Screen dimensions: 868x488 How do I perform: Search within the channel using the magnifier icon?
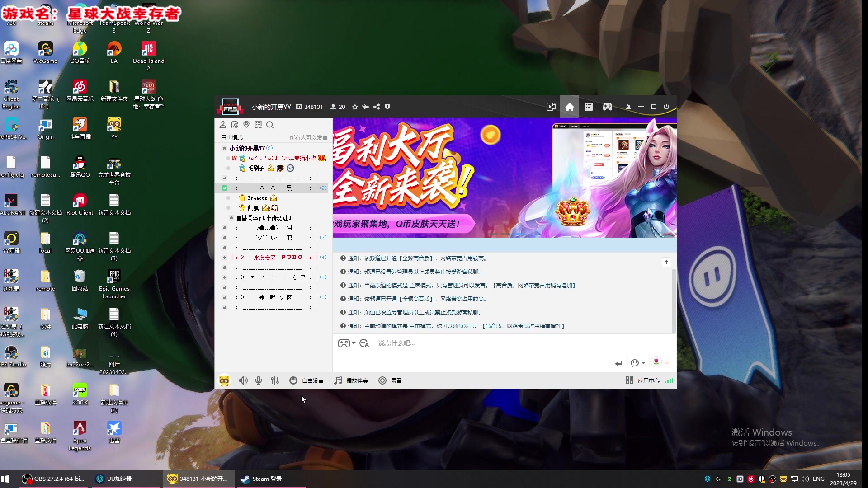pos(270,124)
